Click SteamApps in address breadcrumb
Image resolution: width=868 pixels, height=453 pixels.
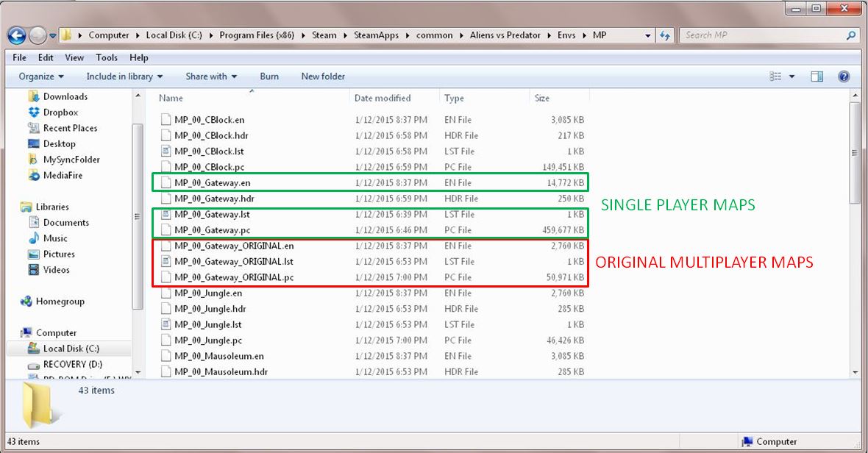pos(376,35)
